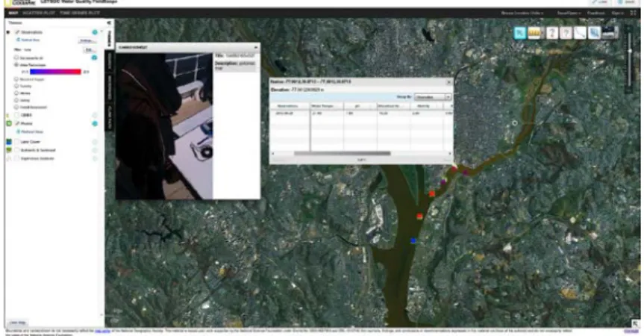
Task: Choose the question-mark tool beside the line tool
Action: point(566,33)
